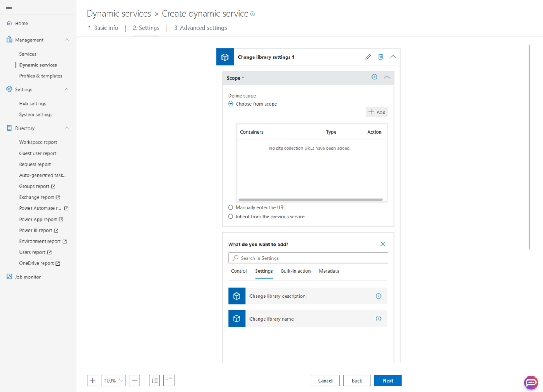Open System settings
The width and height of the screenshot is (543, 392).
[36, 114]
